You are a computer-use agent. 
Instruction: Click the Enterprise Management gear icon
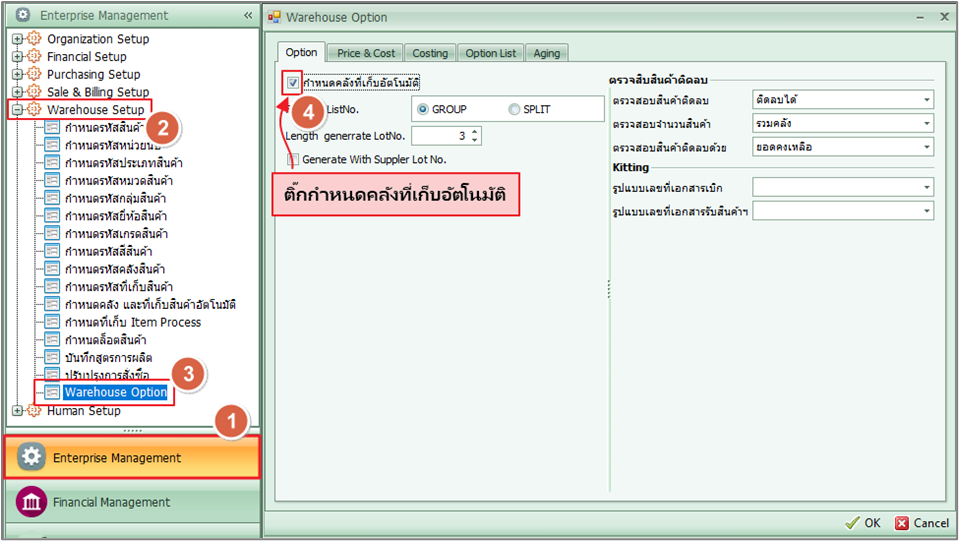32,457
